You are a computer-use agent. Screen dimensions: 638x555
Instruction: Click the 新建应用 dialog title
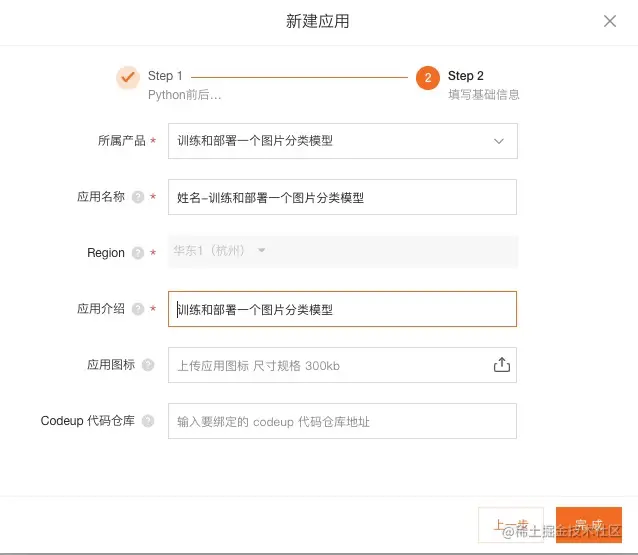point(317,21)
